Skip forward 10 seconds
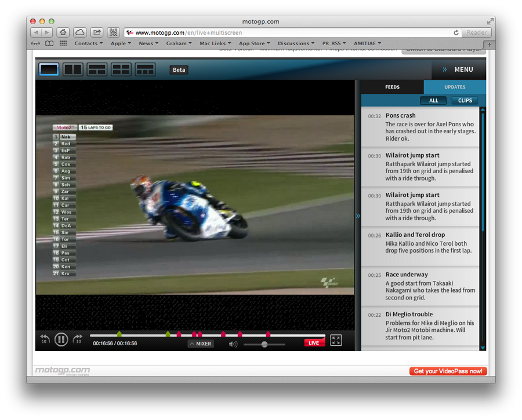 (x=78, y=339)
